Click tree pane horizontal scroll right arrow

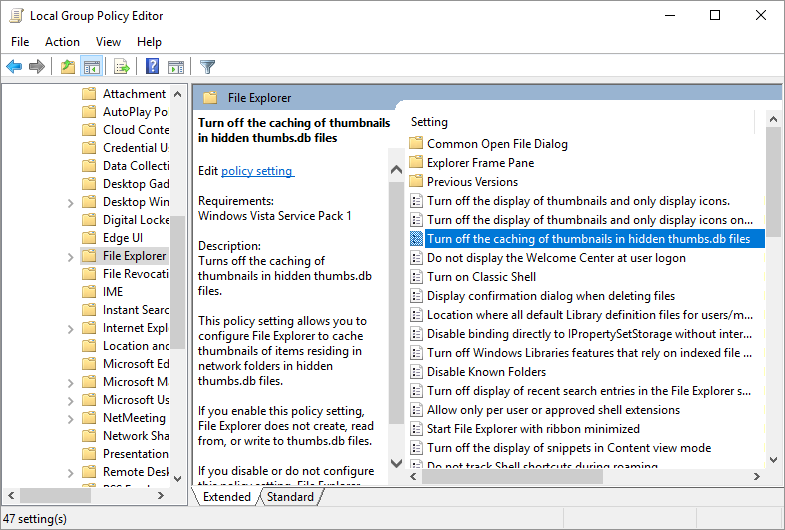click(161, 495)
